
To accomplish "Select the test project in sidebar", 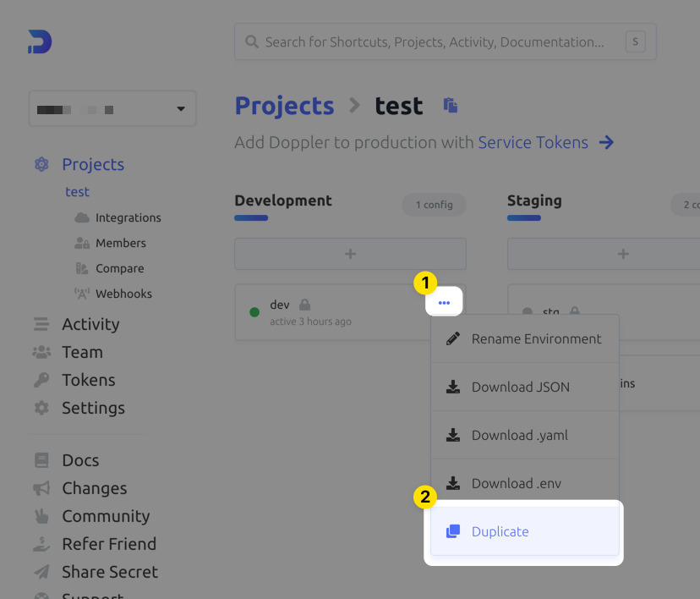I will pyautogui.click(x=77, y=191).
